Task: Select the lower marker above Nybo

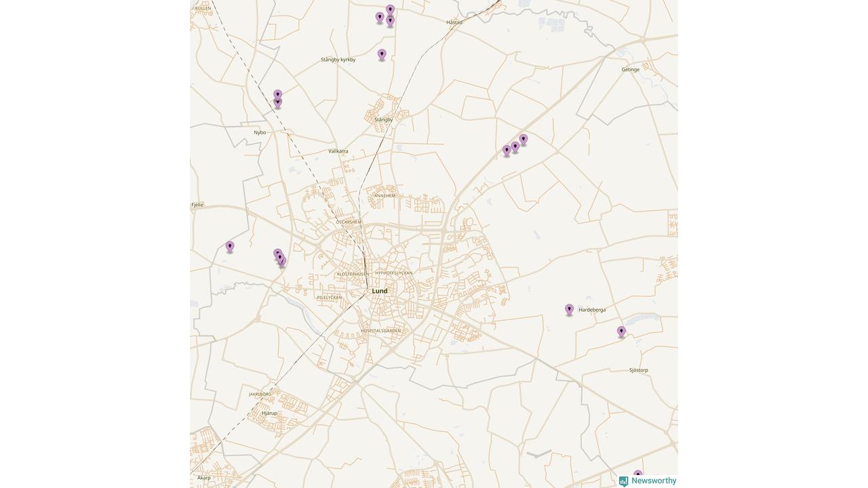Action: click(277, 103)
